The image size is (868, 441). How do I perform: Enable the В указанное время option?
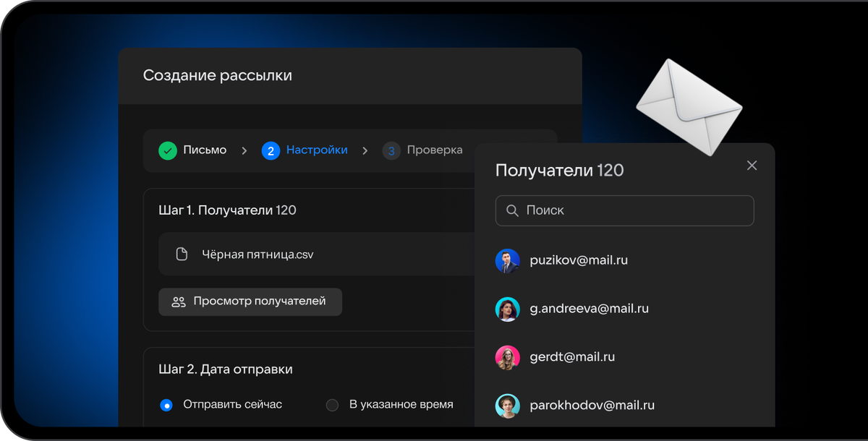coord(332,405)
